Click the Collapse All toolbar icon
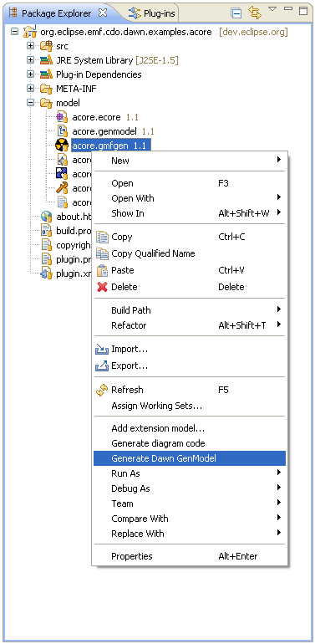Image resolution: width=315 pixels, height=644 pixels. [x=236, y=13]
